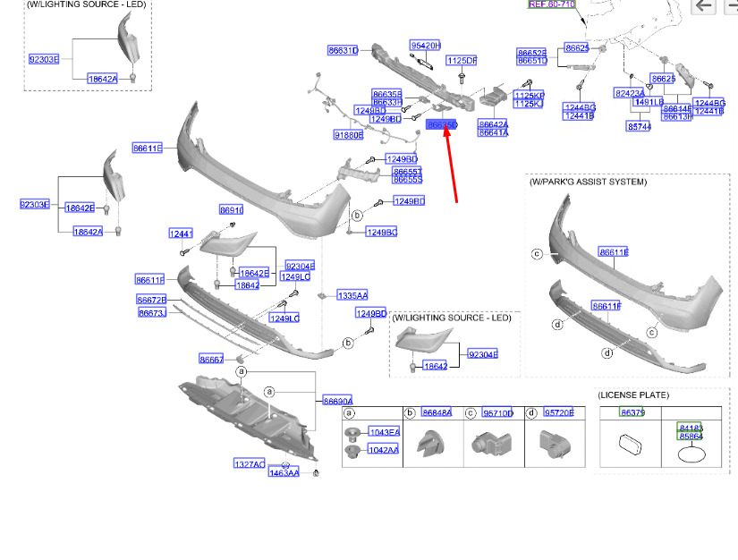The height and width of the screenshot is (560, 738).
Task: Click part number 86642A
Action: tap(493, 124)
